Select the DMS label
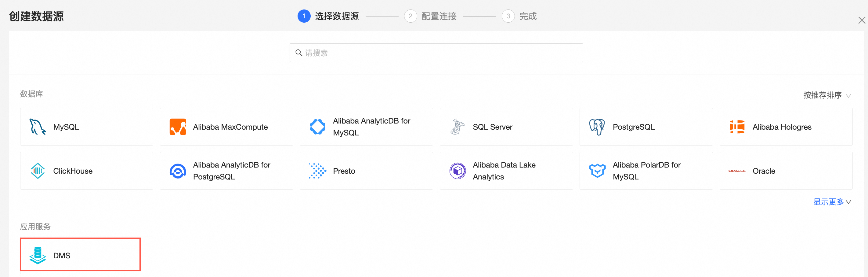The width and height of the screenshot is (868, 277). 62,255
